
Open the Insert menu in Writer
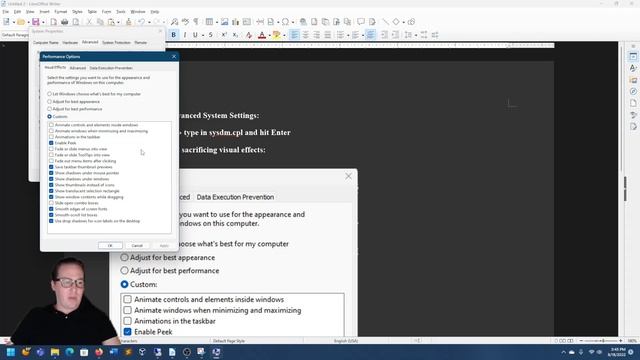pyautogui.click(x=44, y=12)
